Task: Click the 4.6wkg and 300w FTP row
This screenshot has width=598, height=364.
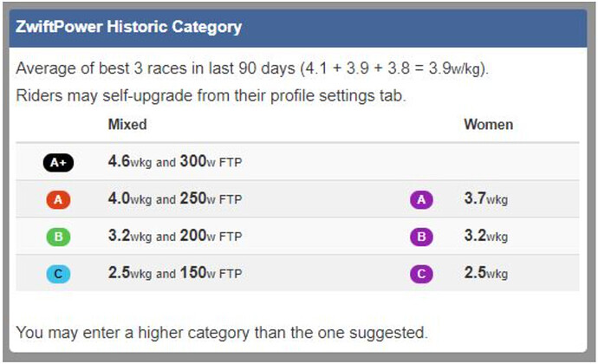Action: tap(297, 162)
